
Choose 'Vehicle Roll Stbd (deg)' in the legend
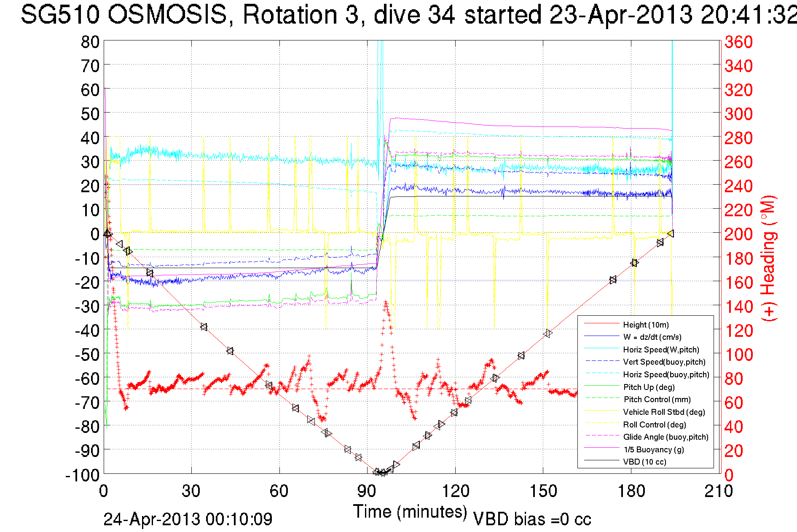[664, 412]
